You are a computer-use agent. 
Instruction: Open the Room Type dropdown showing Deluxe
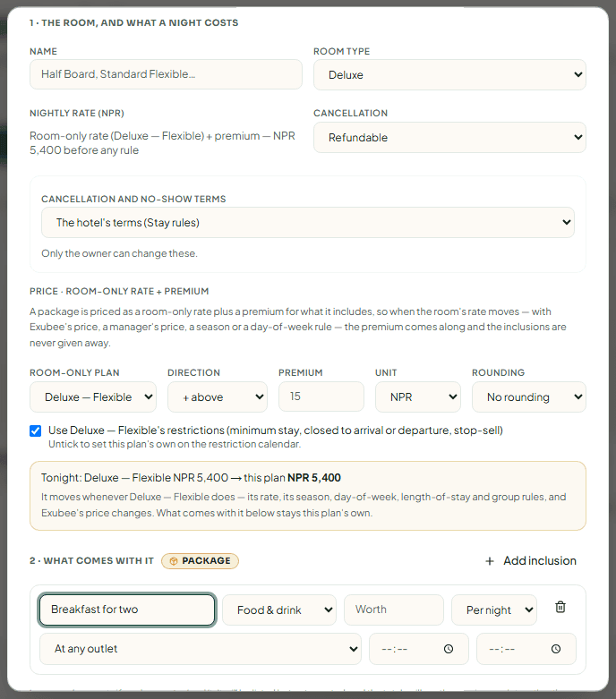pos(449,74)
